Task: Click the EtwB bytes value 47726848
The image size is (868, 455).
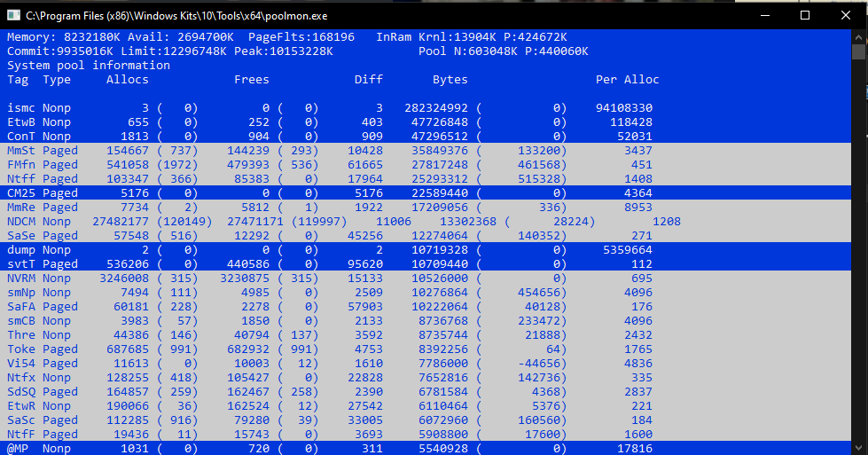Action: click(440, 122)
